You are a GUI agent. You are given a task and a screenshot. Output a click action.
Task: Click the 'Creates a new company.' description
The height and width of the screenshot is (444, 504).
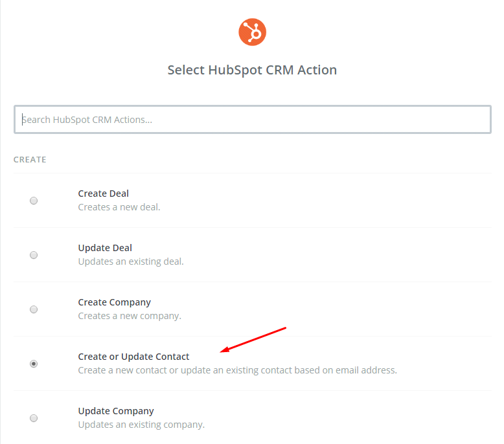pos(130,316)
